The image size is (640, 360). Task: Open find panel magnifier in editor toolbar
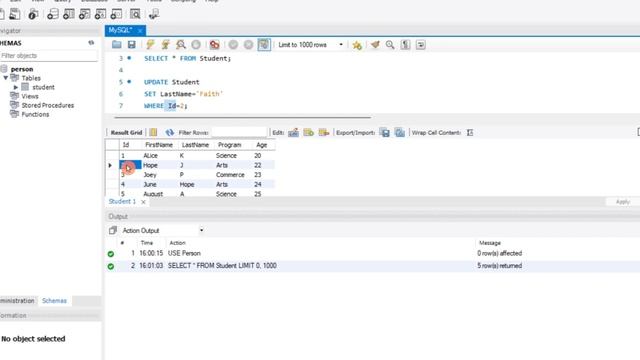(390, 44)
